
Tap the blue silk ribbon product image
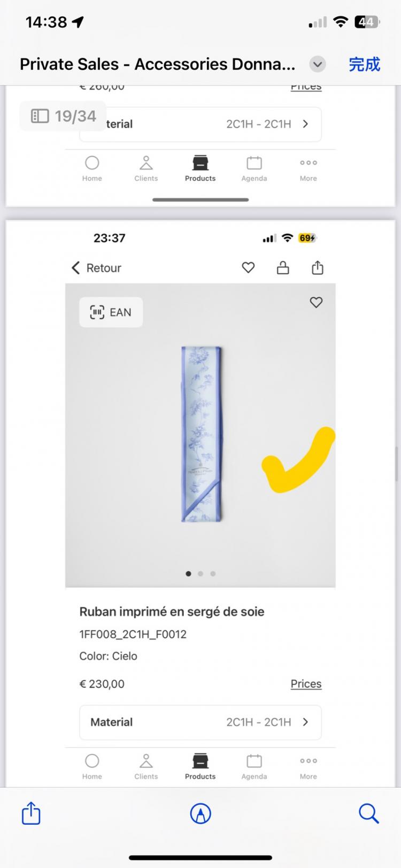[202, 434]
